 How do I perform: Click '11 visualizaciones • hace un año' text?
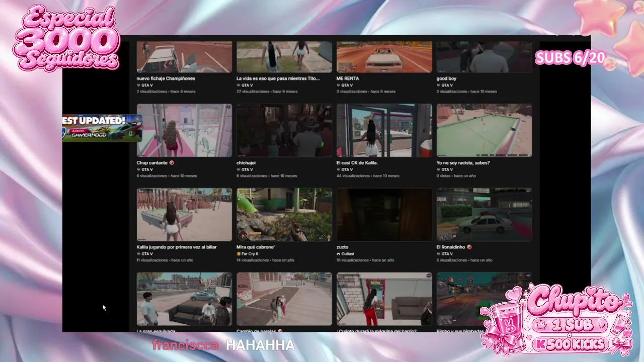(165, 260)
